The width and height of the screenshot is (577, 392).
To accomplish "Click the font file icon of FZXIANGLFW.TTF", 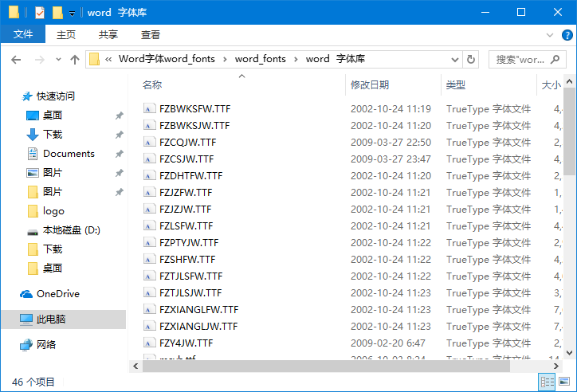I will point(149,309).
